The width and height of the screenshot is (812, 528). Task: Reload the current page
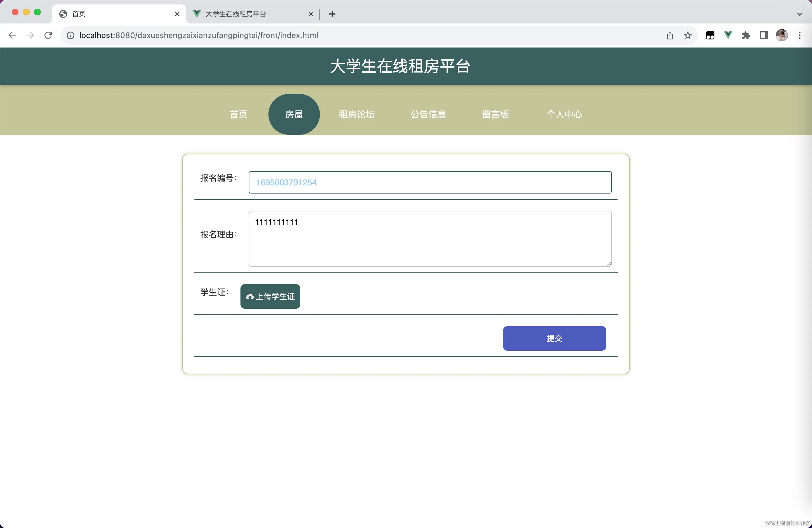tap(48, 35)
